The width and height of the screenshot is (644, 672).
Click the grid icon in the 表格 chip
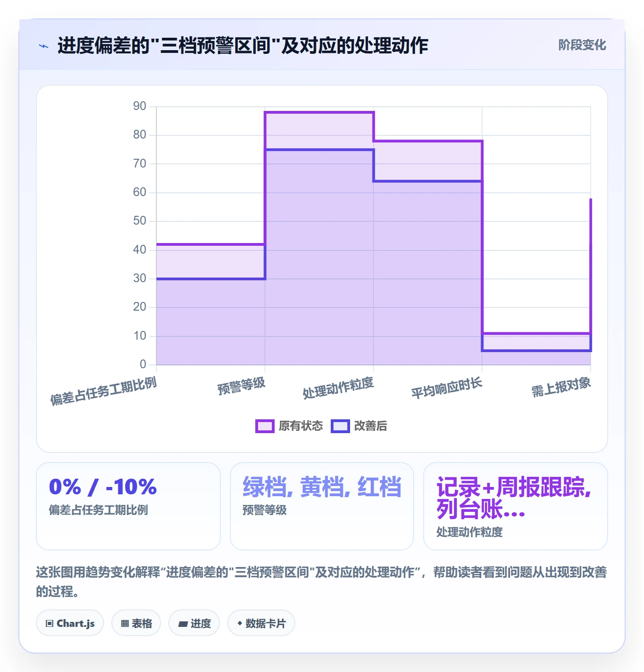point(125,624)
